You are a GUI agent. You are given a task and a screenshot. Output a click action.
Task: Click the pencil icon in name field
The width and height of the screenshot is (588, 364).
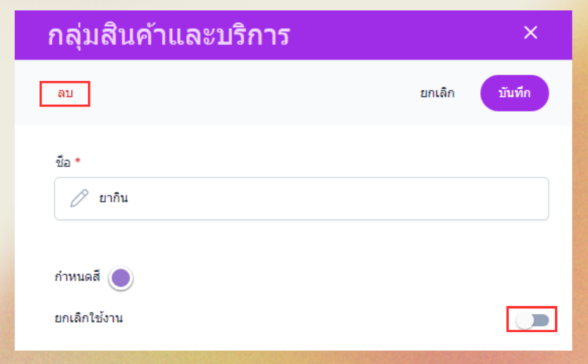79,198
